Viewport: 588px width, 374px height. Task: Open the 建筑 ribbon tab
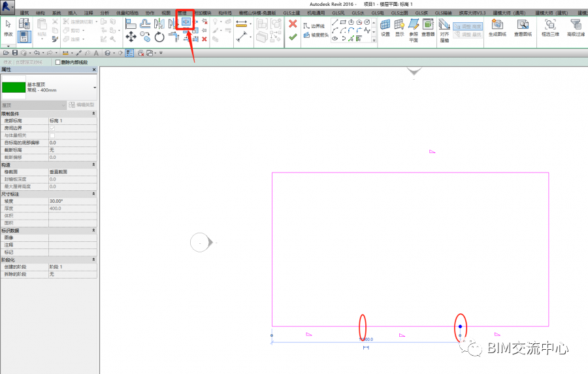(24, 13)
